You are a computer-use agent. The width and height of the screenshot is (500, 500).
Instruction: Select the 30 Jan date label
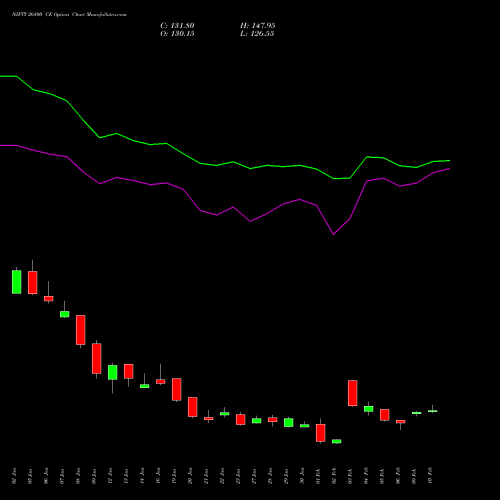point(302,476)
